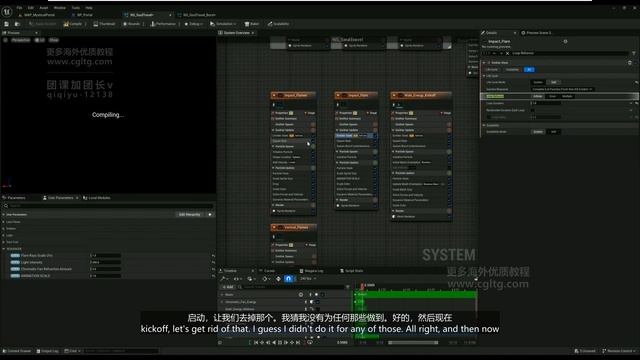This screenshot has height=360, width=640.
Task: Toggle the Recalculate Duration Each Loop checkbox
Action: coord(533,110)
